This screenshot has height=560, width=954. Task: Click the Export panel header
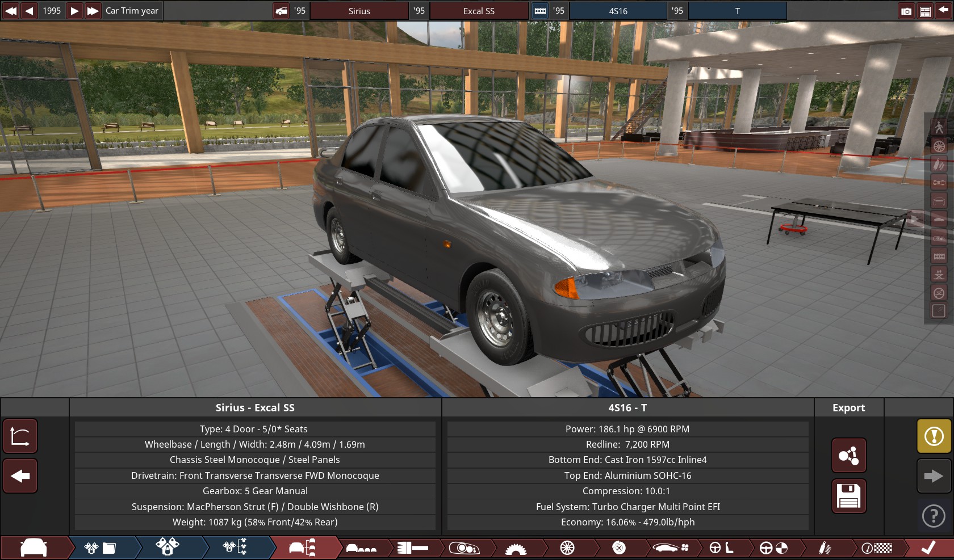848,407
